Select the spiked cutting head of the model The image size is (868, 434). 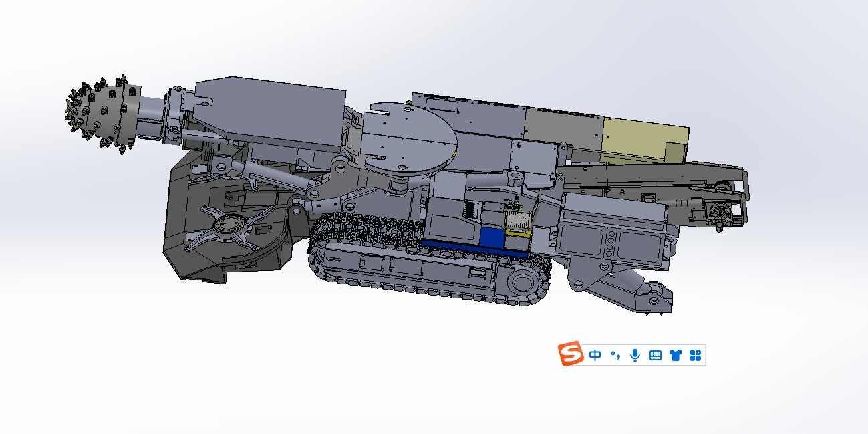104,114
